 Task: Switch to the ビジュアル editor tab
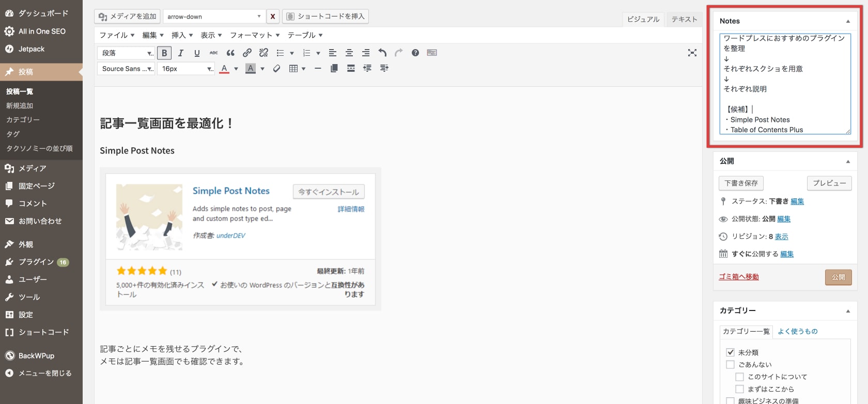point(643,19)
